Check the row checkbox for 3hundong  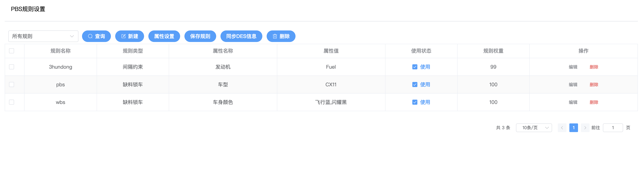(12, 67)
